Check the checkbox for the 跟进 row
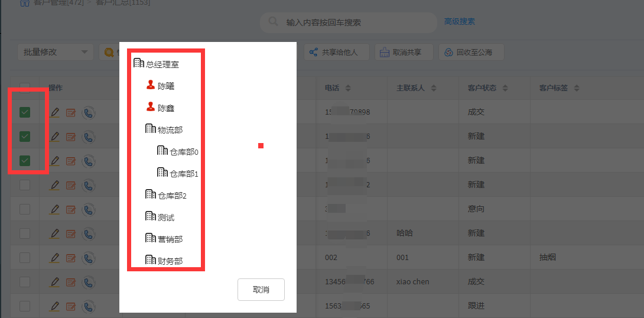644x318 pixels. pyautogui.click(x=25, y=306)
